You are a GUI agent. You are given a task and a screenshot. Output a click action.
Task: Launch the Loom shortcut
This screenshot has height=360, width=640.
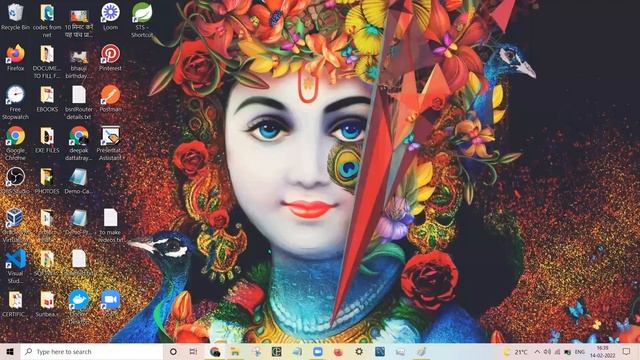click(110, 17)
